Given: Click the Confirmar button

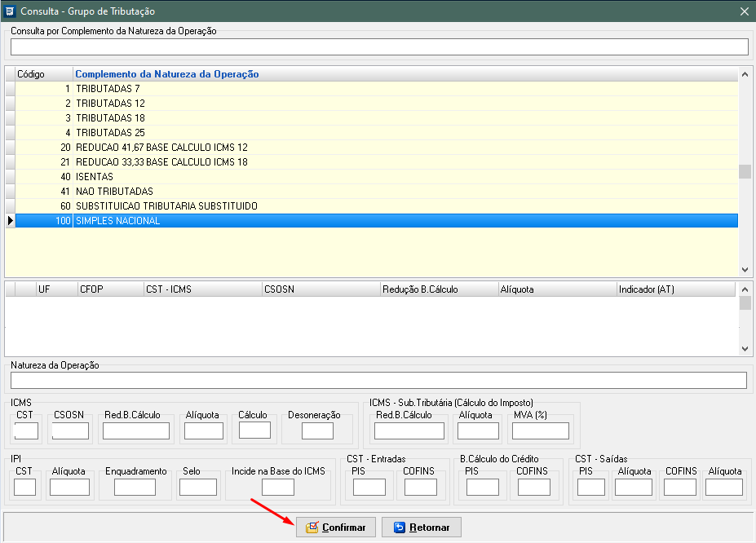Looking at the screenshot, I should (x=336, y=527).
